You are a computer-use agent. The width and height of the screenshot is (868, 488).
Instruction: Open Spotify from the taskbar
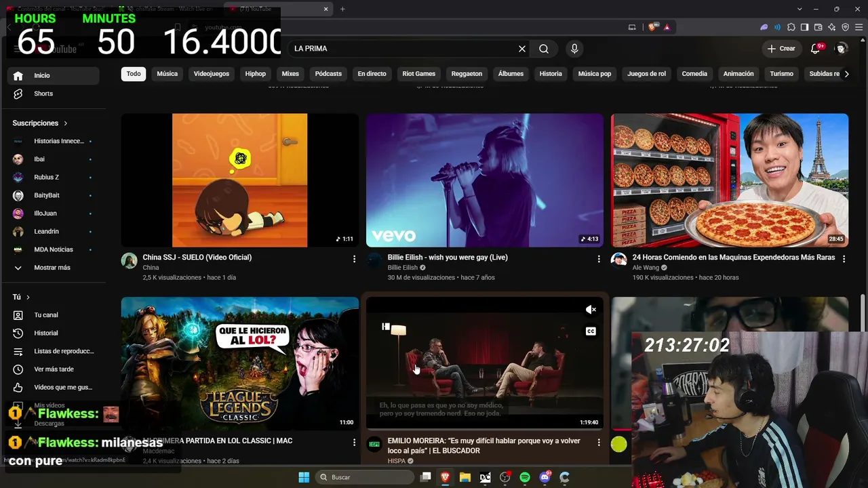click(x=525, y=477)
